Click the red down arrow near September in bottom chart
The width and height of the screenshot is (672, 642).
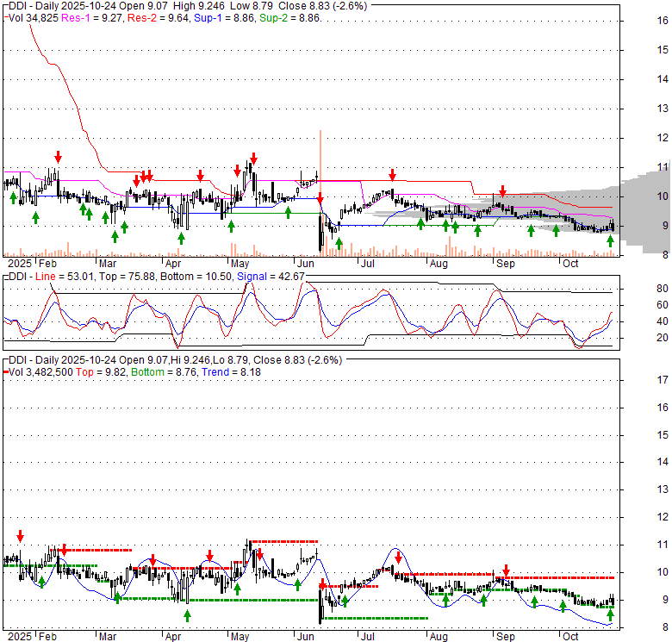[x=506, y=570]
